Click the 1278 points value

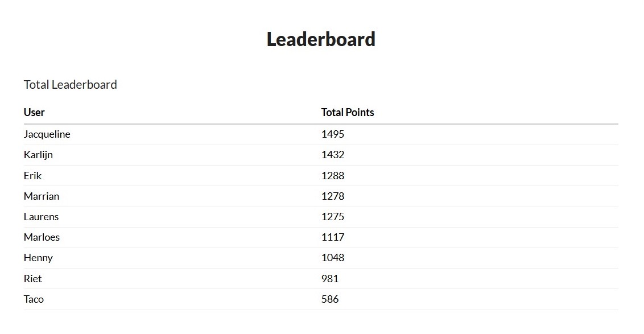pyautogui.click(x=333, y=196)
